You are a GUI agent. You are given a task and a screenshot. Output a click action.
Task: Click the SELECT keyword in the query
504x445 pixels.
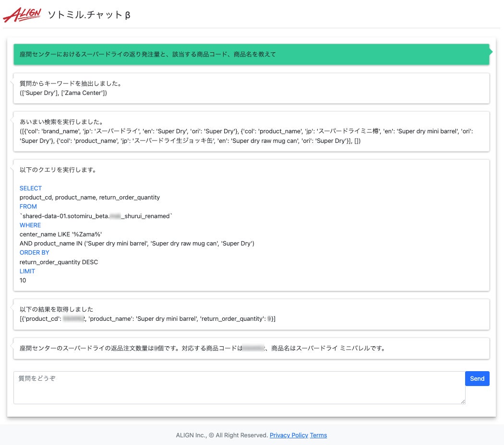coord(31,188)
